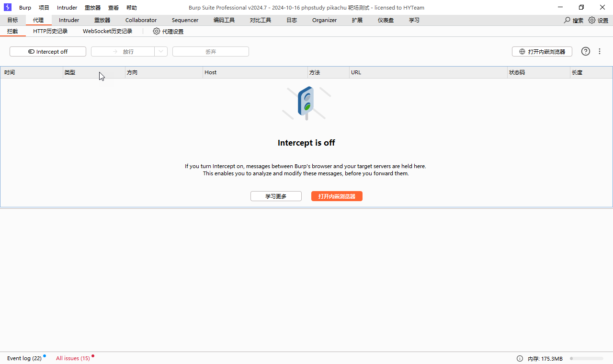This screenshot has width=613, height=364.
Task: Click the URL column header
Action: pyautogui.click(x=428, y=72)
